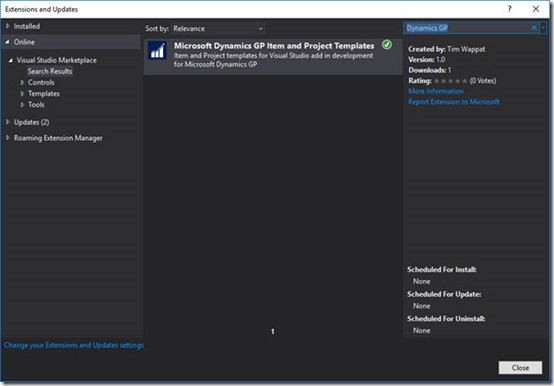This screenshot has width=554, height=386.
Task: Expand the Installed category
Action: tap(8, 26)
